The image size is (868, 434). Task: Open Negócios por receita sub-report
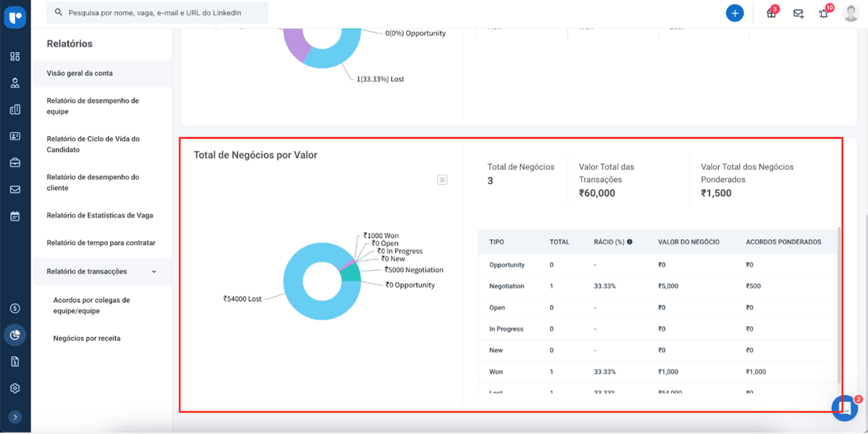coord(87,338)
